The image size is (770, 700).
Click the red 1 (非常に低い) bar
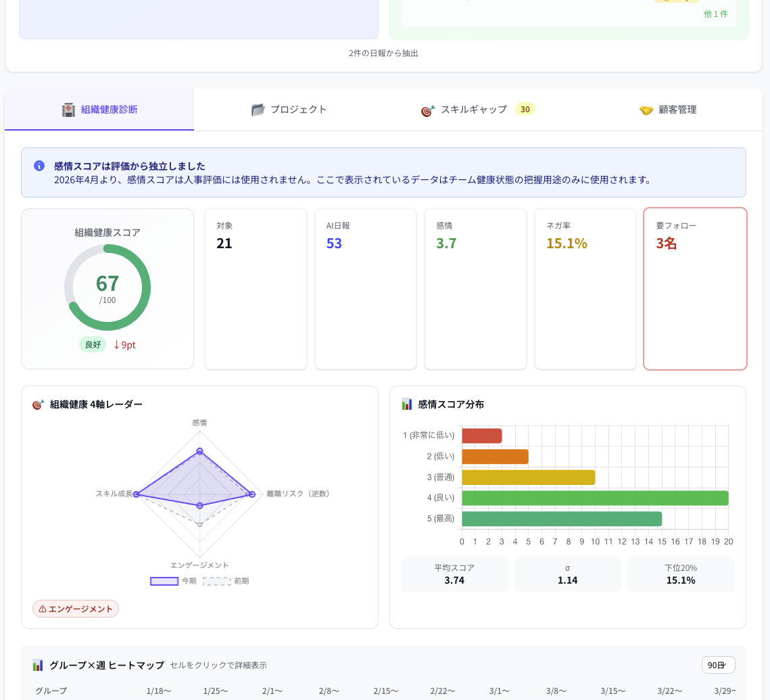tap(481, 436)
